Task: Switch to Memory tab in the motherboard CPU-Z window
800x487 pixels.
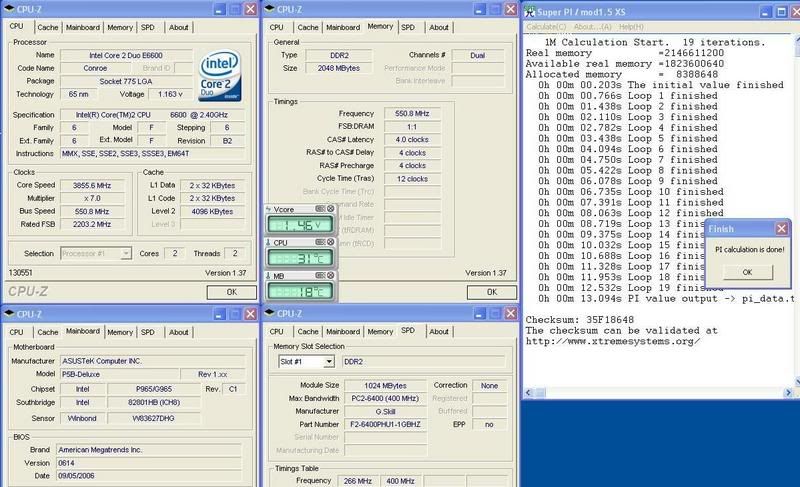Action: pyautogui.click(x=120, y=332)
